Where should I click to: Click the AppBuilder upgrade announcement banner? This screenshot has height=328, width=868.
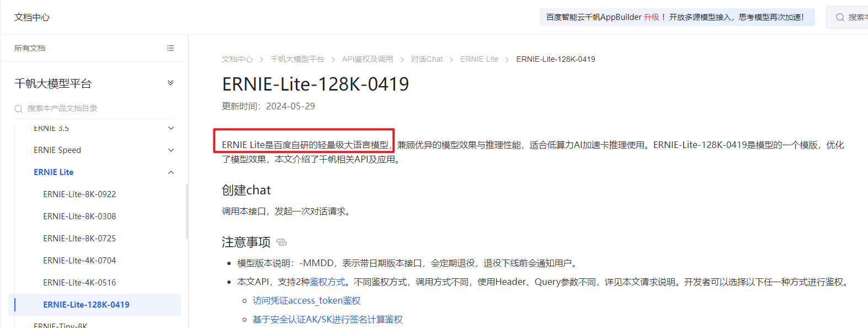(677, 17)
